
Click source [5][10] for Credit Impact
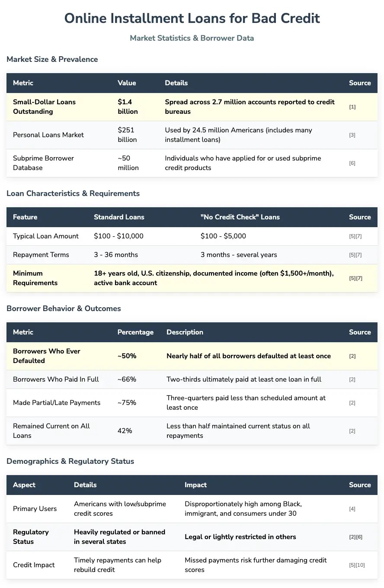[x=357, y=565]
